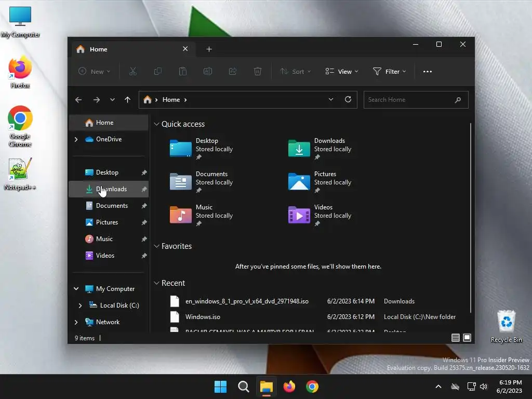
Task: Select Network in navigation pane
Action: (109, 322)
